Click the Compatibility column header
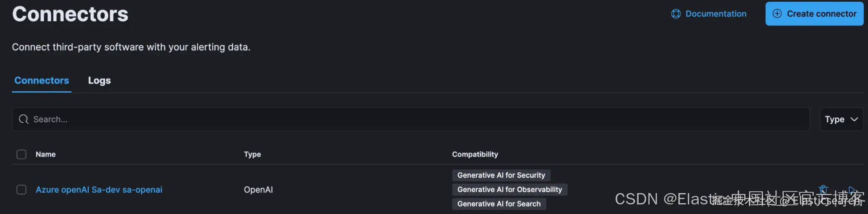The image size is (868, 214). pos(475,154)
